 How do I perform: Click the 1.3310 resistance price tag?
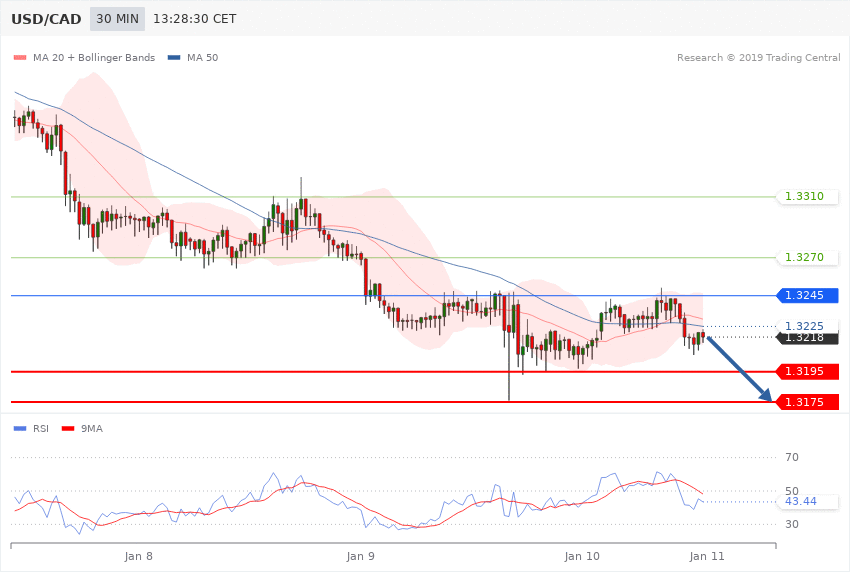coord(807,196)
